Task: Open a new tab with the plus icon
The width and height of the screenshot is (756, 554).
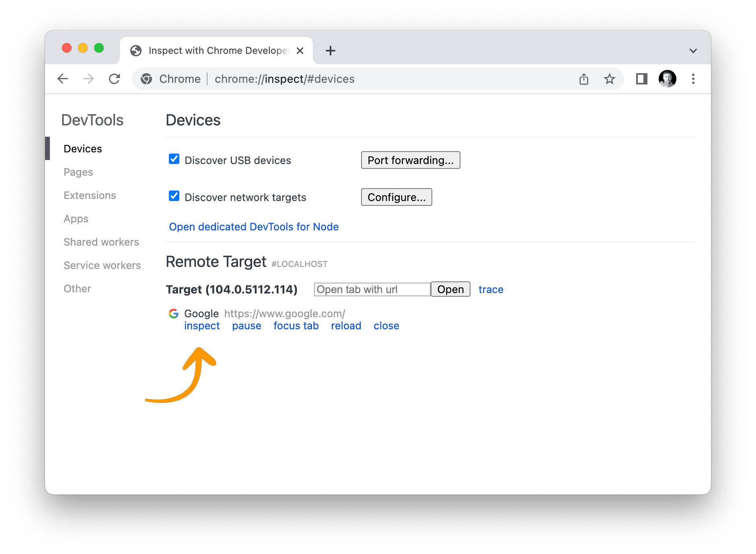Action: [x=330, y=51]
